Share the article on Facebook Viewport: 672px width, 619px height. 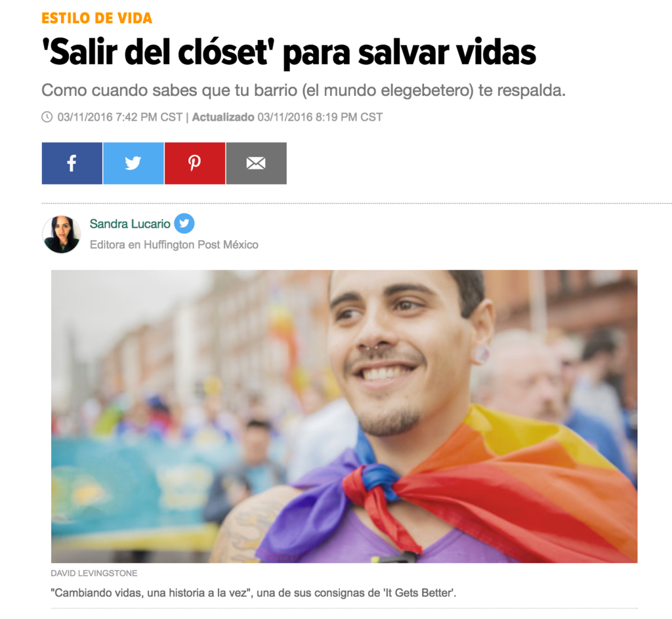coord(72,163)
